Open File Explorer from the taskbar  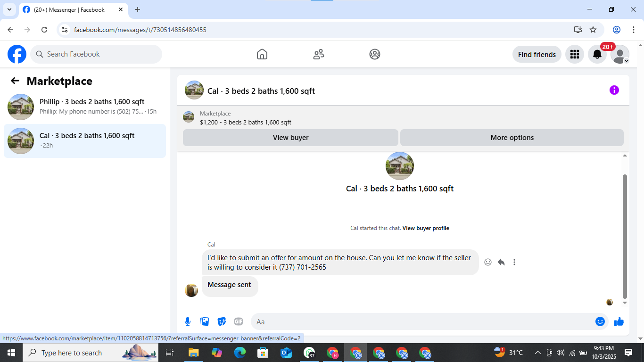(x=194, y=353)
